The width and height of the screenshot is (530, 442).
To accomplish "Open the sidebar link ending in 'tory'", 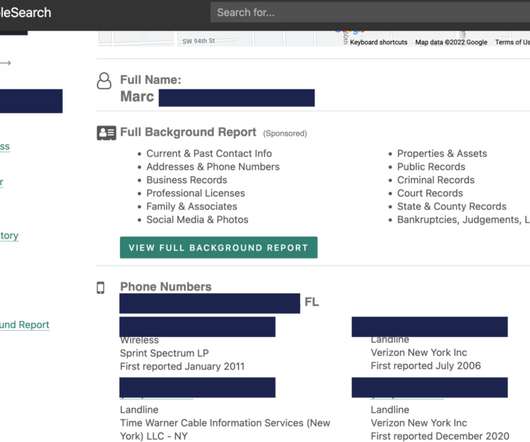I will tap(9, 236).
